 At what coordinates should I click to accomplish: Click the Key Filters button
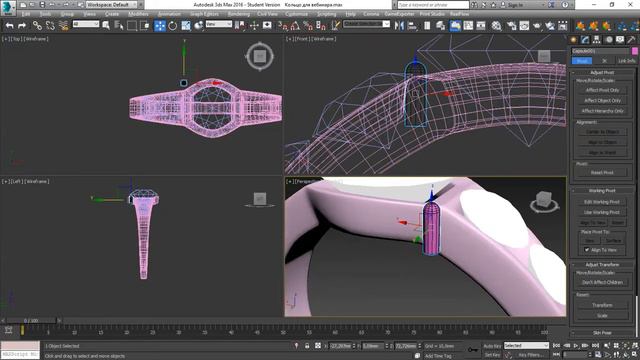531,355
